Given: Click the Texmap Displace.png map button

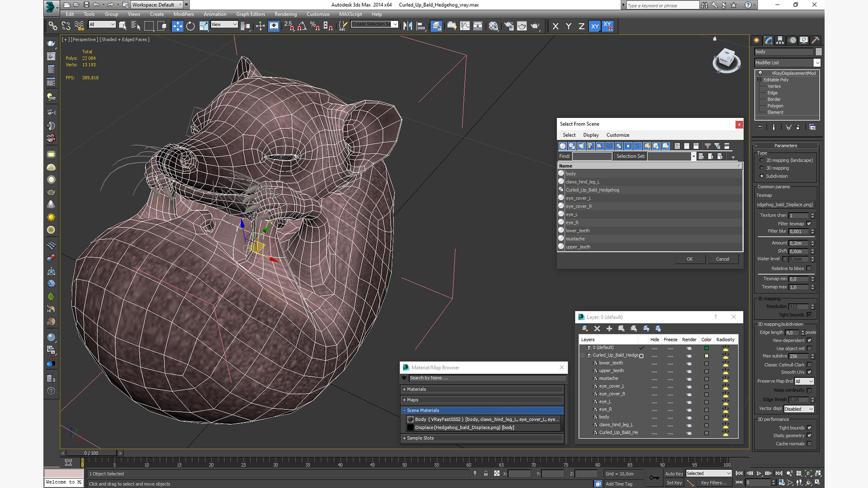Looking at the screenshot, I should (785, 205).
